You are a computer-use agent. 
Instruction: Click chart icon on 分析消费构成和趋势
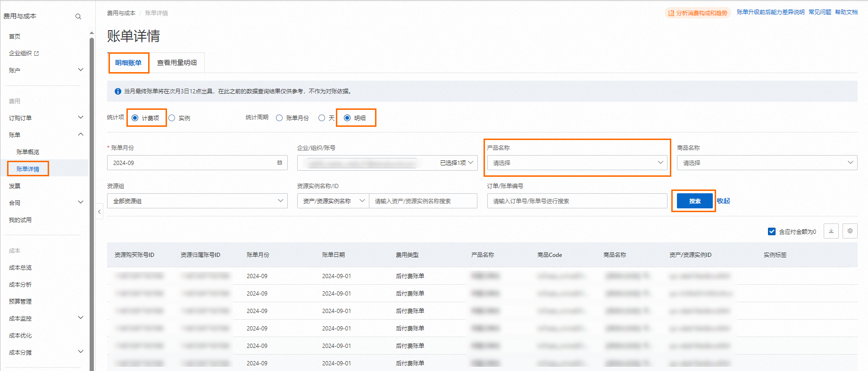[x=671, y=13]
